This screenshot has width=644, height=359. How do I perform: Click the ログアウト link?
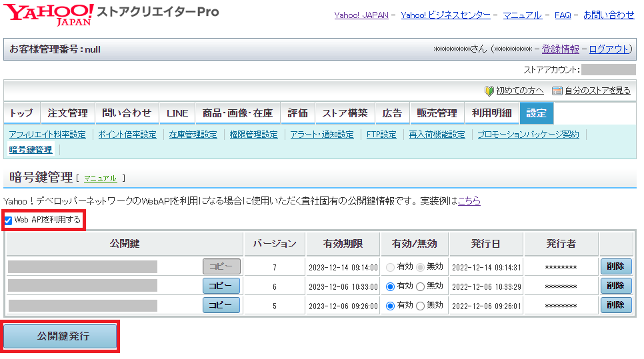pyautogui.click(x=609, y=49)
